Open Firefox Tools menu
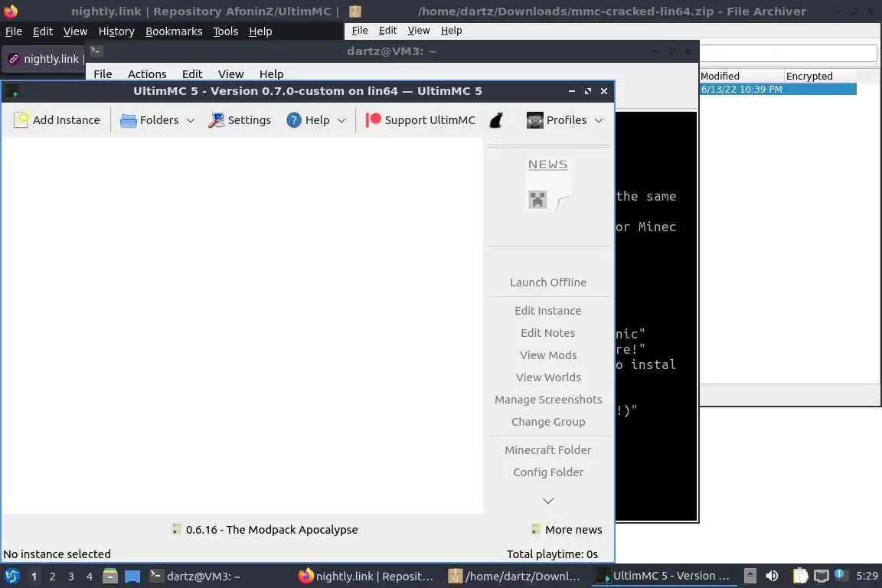Viewport: 882px width, 588px height. (226, 31)
